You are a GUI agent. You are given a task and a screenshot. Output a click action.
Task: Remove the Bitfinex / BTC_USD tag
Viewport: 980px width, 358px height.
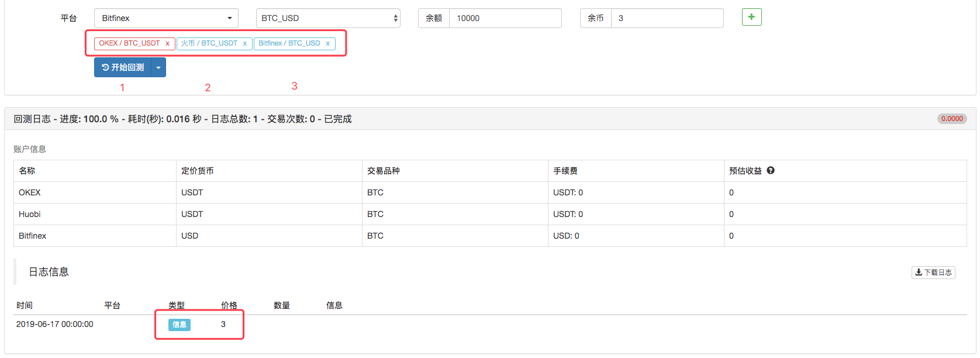tap(328, 43)
